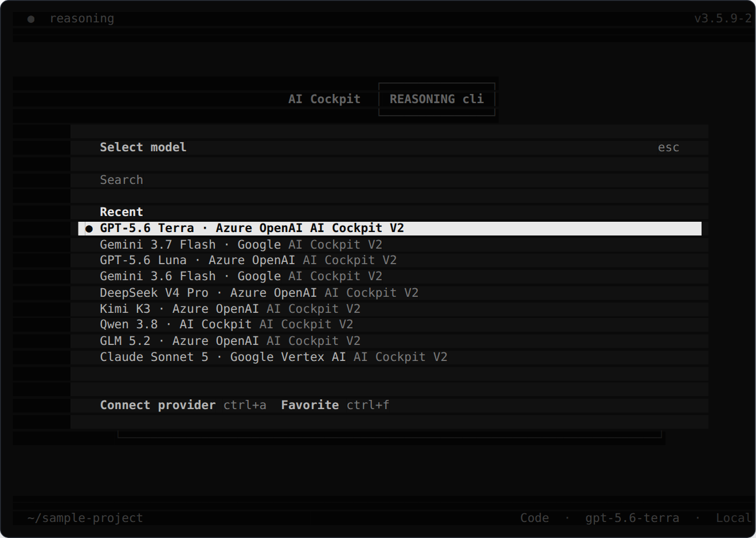Viewport: 756px width, 538px height.
Task: Select Gemini 3.6 Flash model
Action: 390,276
